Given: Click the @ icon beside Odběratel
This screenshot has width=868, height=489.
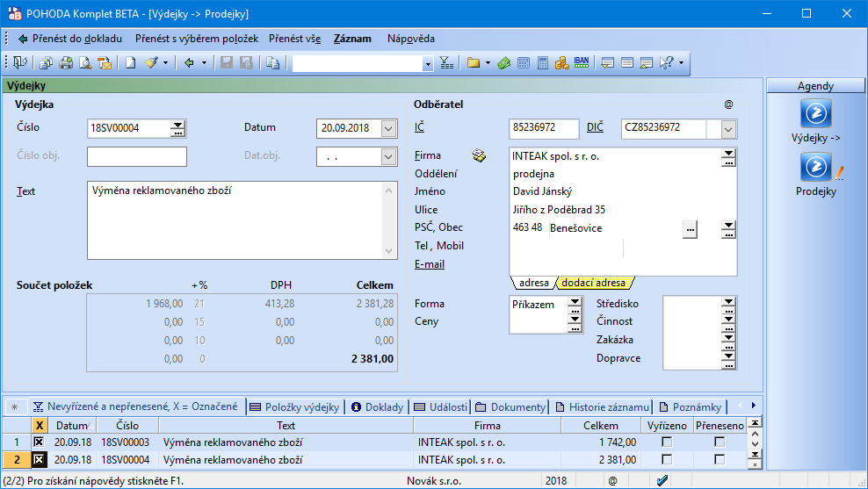Looking at the screenshot, I should tap(728, 104).
